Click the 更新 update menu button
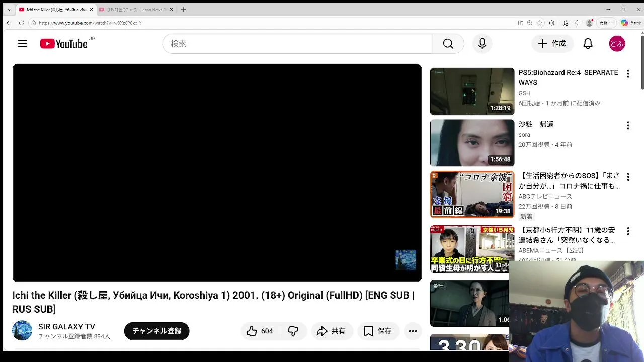 click(606, 23)
